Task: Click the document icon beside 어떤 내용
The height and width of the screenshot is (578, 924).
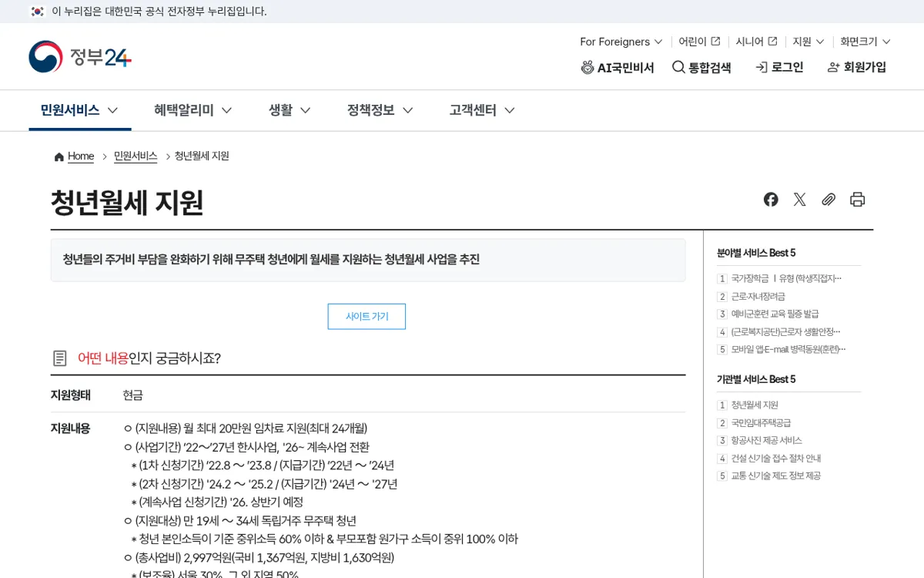Action: (x=60, y=358)
